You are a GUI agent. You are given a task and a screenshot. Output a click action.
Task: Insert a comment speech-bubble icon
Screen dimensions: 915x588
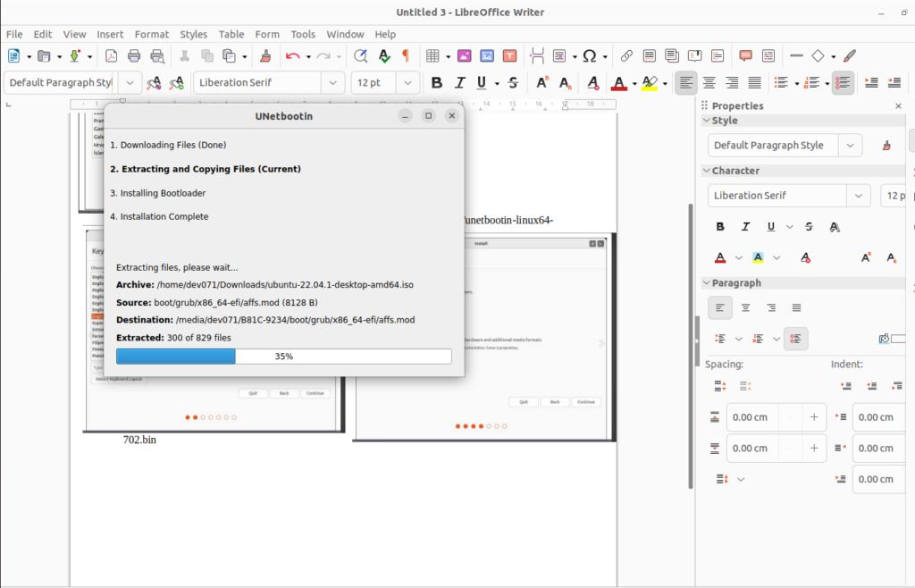[745, 56]
